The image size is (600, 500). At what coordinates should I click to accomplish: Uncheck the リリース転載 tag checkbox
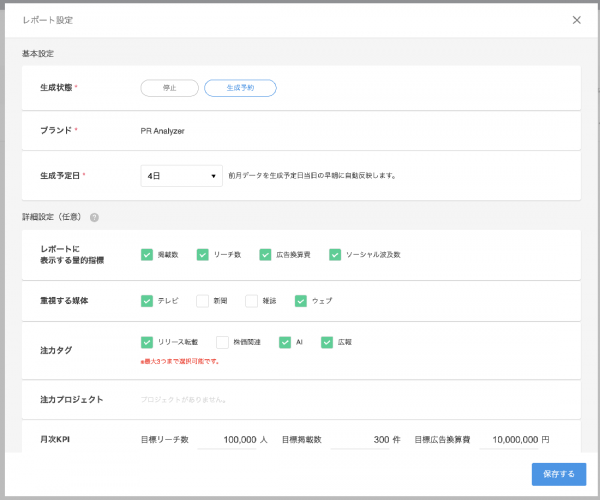[x=147, y=342]
